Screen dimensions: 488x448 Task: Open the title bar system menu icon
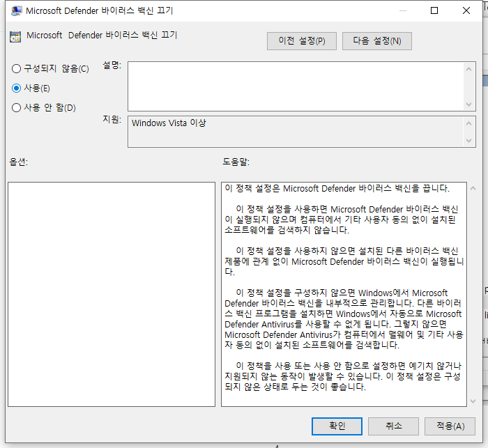click(16, 11)
